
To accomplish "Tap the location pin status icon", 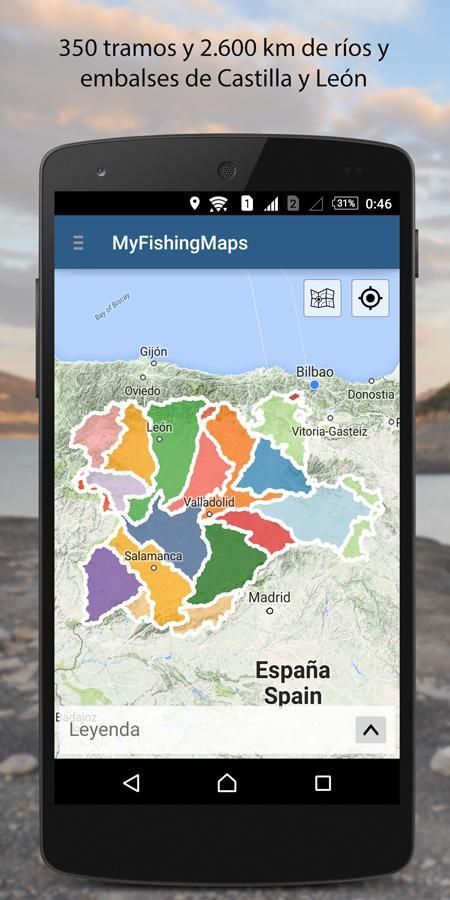I will [x=195, y=203].
